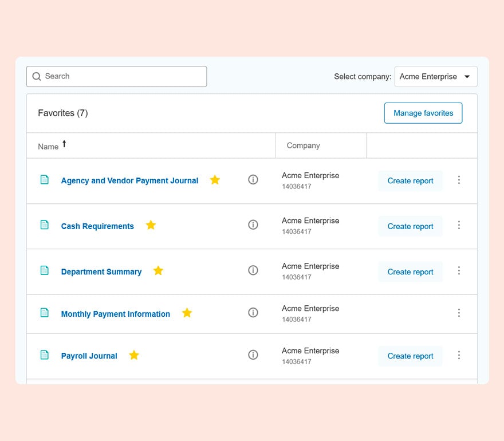
Task: Open the options menu for Agency and Vendor Payment Journal
Action: (x=459, y=180)
